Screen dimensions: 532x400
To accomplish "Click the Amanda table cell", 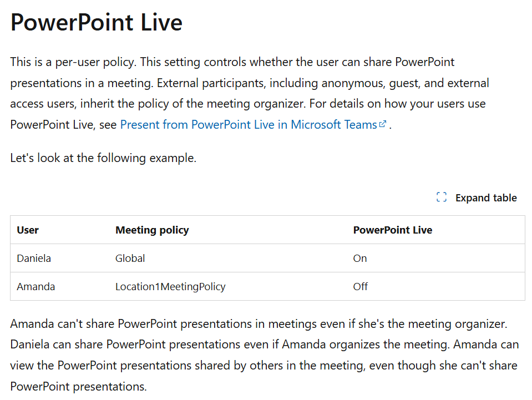I will pyautogui.click(x=36, y=287).
